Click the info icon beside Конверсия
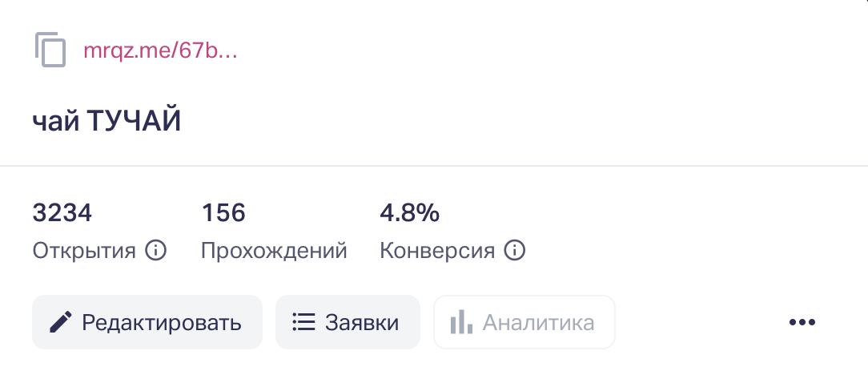The image size is (868, 375). point(514,251)
